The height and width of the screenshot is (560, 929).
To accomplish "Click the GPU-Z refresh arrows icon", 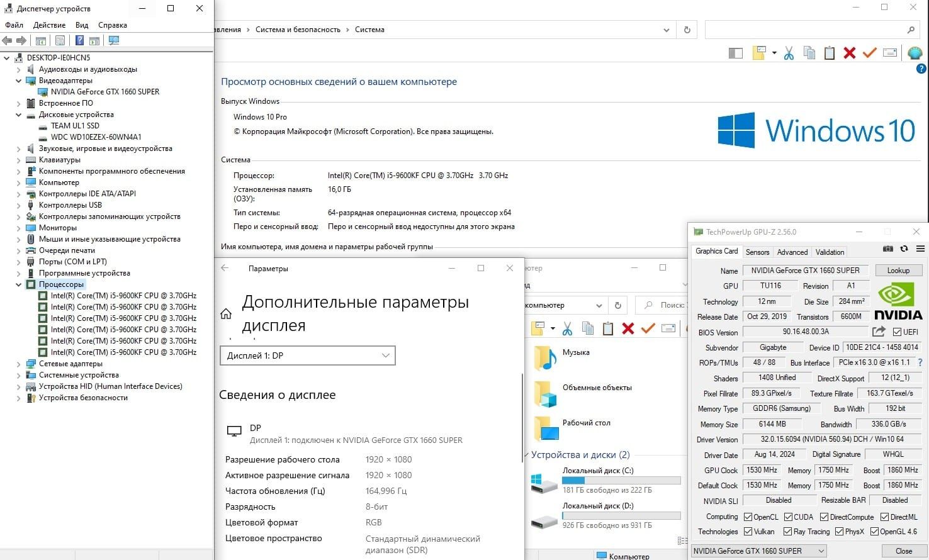I will click(x=904, y=249).
